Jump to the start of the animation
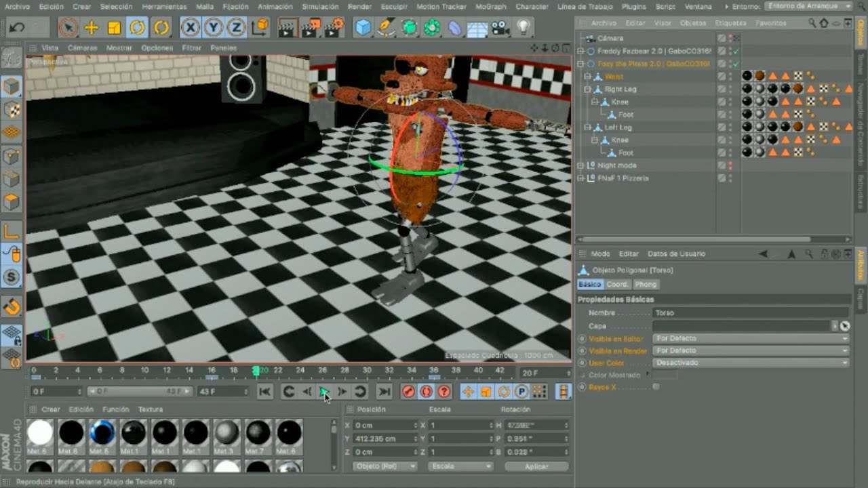This screenshot has width=868, height=488. click(264, 391)
